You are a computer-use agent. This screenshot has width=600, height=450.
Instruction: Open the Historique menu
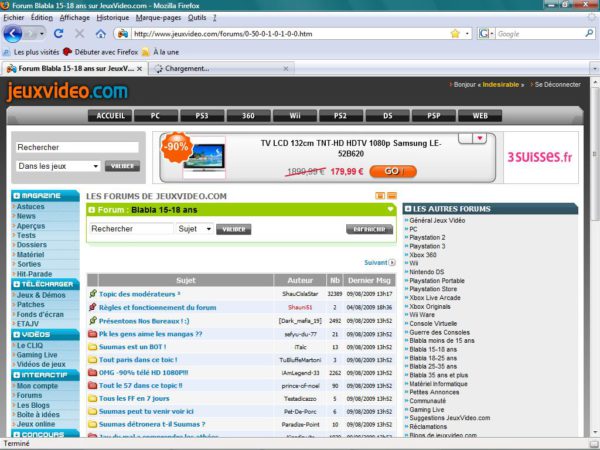coord(112,18)
